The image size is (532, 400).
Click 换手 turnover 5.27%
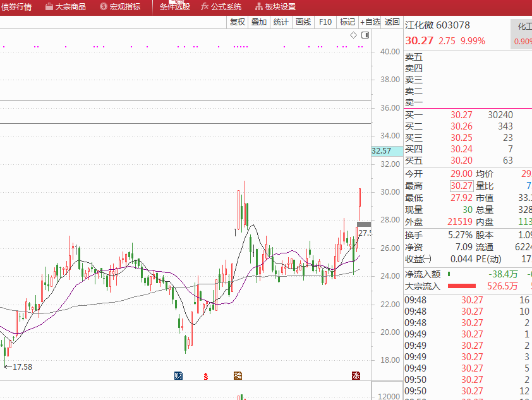pyautogui.click(x=460, y=235)
